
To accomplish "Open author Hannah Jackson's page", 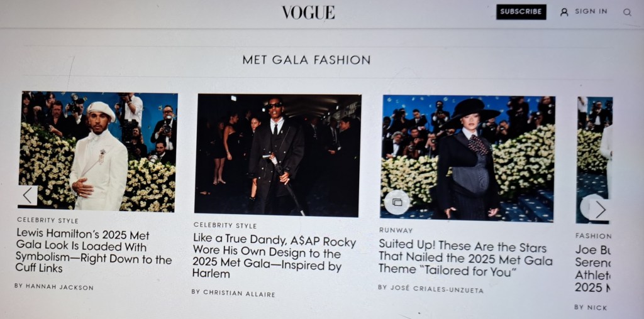I will (x=54, y=286).
